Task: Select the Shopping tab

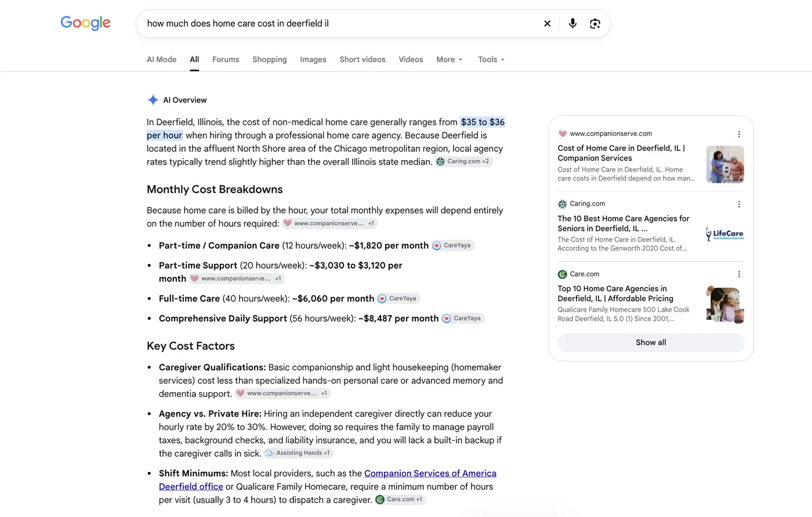Action: (270, 59)
